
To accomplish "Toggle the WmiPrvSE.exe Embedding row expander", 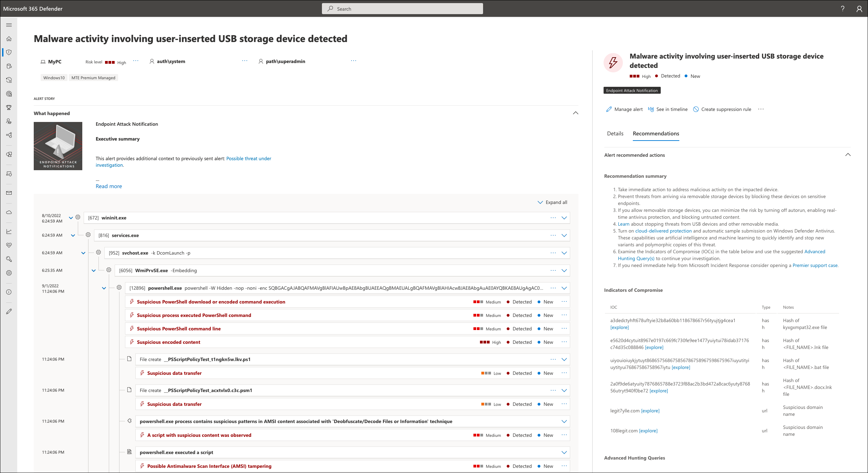I will click(x=564, y=270).
